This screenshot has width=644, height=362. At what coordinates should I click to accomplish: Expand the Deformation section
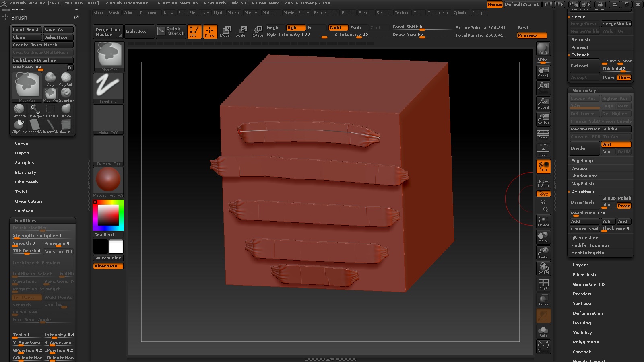coord(588,313)
